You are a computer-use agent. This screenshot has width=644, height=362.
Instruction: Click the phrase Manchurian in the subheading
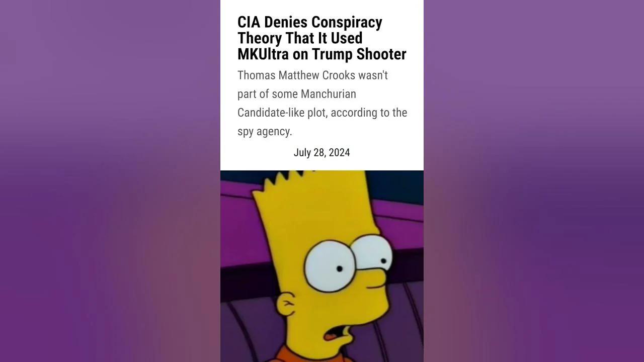tap(329, 94)
